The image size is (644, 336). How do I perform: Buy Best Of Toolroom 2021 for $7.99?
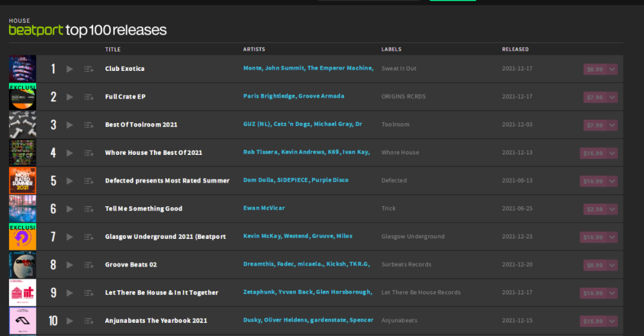point(595,125)
